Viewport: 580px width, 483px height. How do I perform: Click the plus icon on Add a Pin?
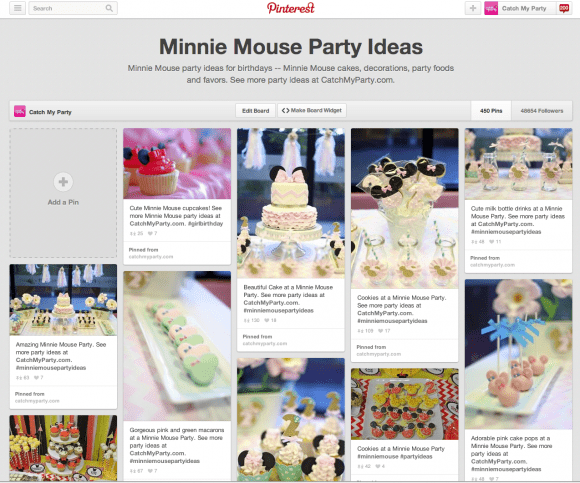(63, 182)
